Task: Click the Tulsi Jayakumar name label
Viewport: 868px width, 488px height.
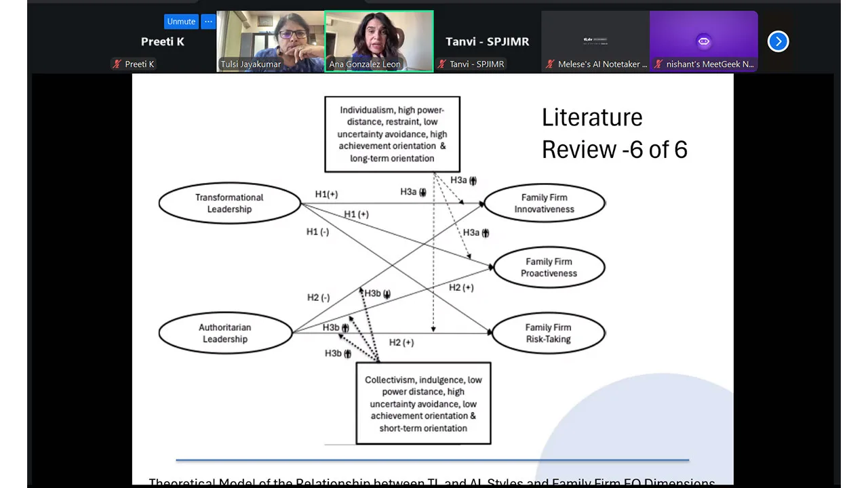Action: (x=251, y=64)
